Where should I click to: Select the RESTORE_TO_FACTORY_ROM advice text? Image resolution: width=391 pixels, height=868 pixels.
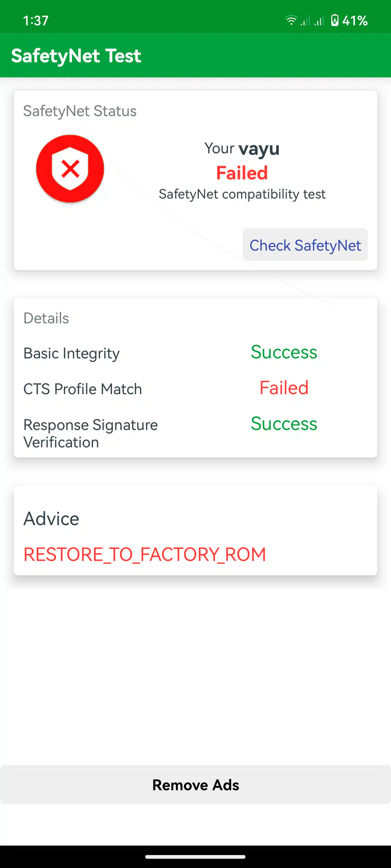pos(145,554)
